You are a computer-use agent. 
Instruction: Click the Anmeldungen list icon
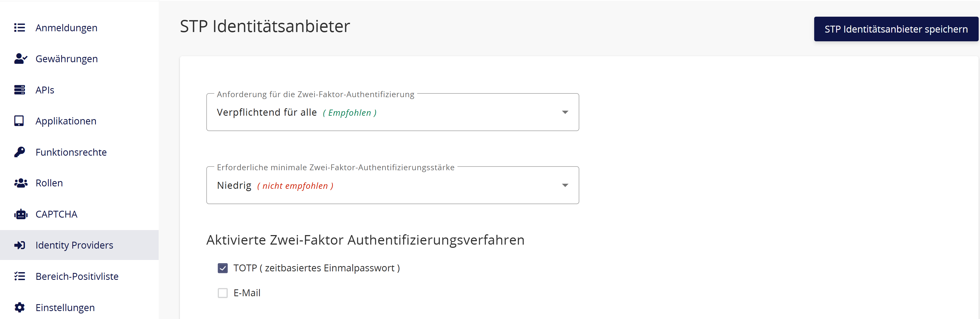[x=19, y=28]
